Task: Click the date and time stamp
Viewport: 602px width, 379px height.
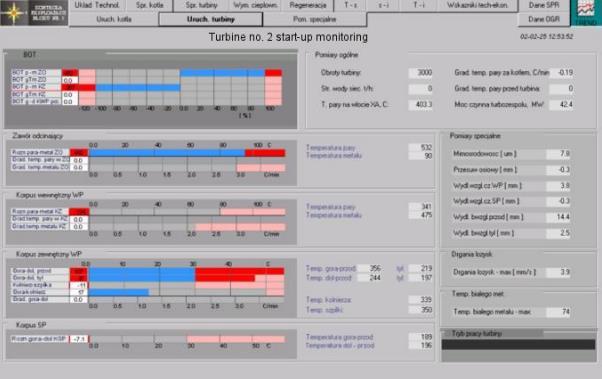Action: click(546, 37)
